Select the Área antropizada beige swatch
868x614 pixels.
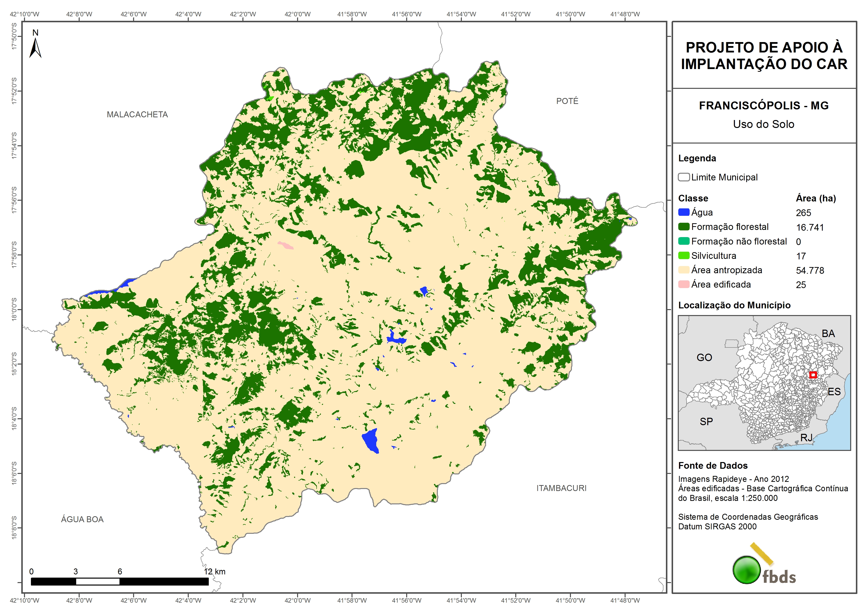click(683, 270)
